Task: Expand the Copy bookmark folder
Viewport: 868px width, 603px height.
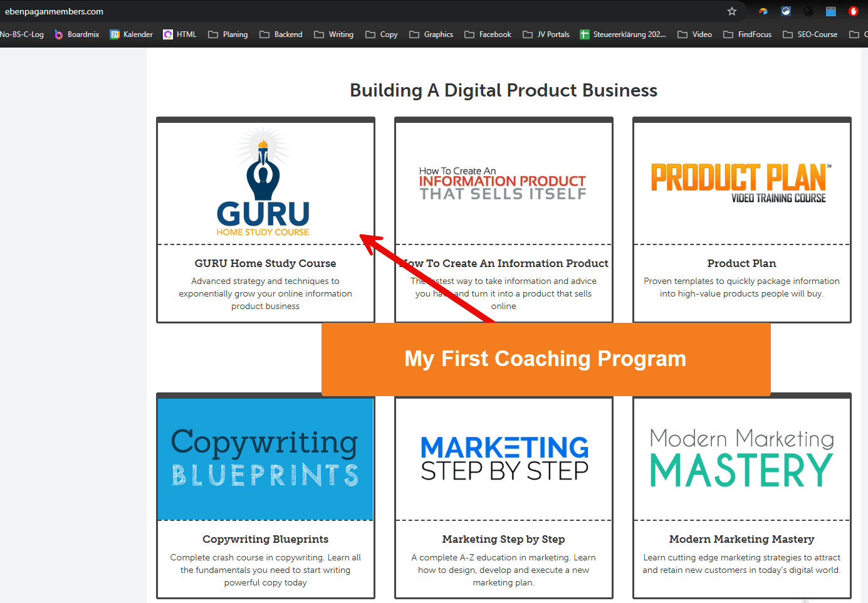Action: point(382,34)
